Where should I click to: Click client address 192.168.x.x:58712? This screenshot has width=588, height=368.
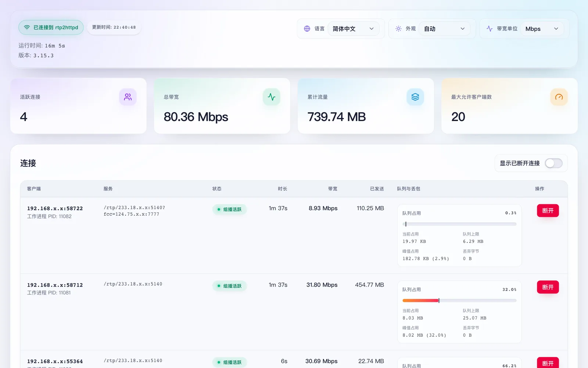tap(55, 285)
